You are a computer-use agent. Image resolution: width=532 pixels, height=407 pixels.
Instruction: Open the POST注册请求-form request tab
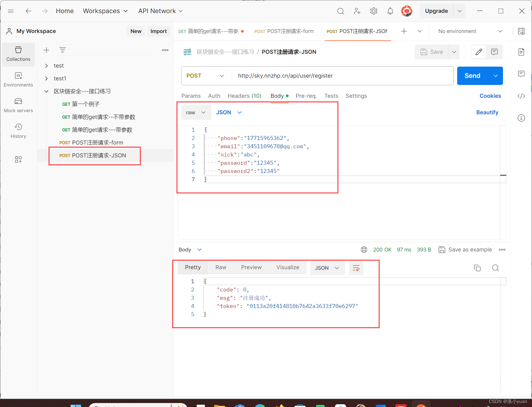[x=284, y=31]
